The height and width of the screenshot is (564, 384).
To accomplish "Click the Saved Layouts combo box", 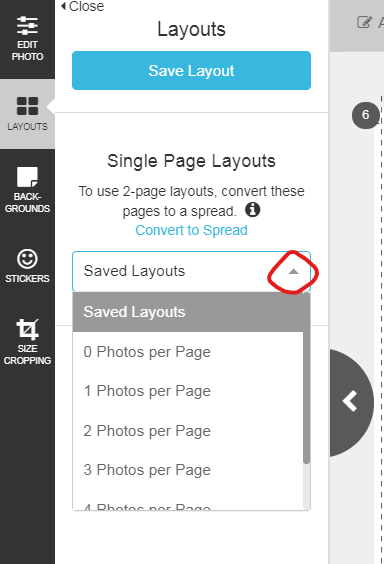I will [191, 271].
